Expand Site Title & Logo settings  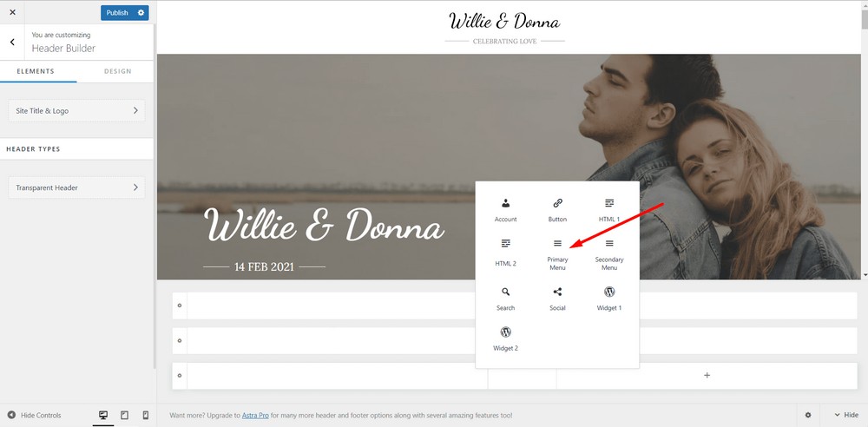[x=76, y=111]
